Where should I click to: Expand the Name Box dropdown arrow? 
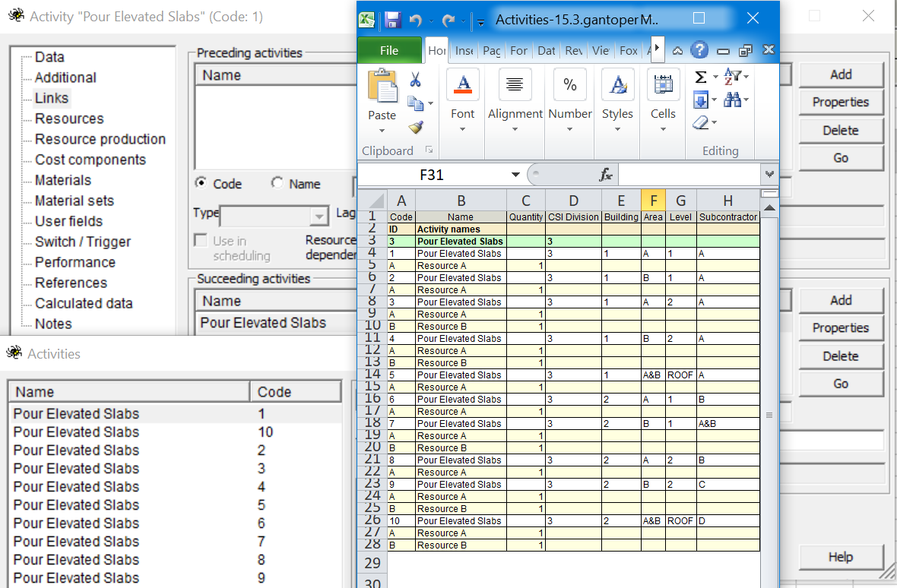click(515, 174)
